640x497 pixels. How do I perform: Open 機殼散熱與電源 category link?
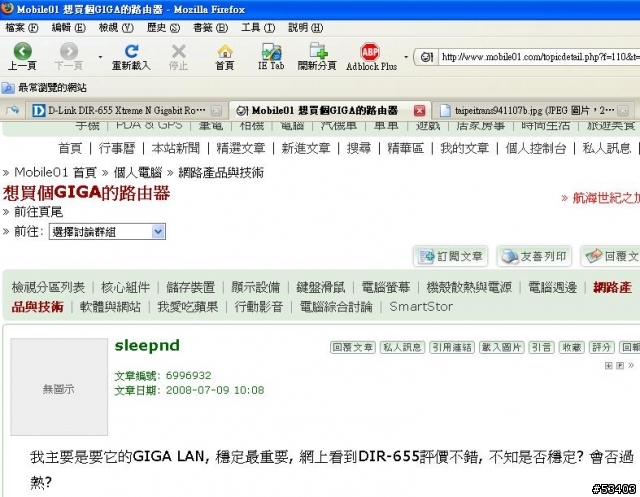click(469, 287)
